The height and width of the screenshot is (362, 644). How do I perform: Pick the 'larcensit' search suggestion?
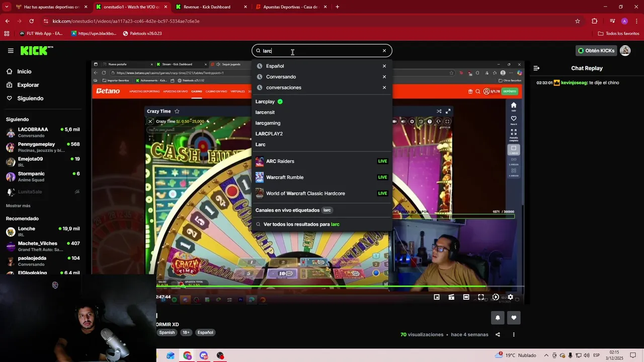pyautogui.click(x=321, y=112)
